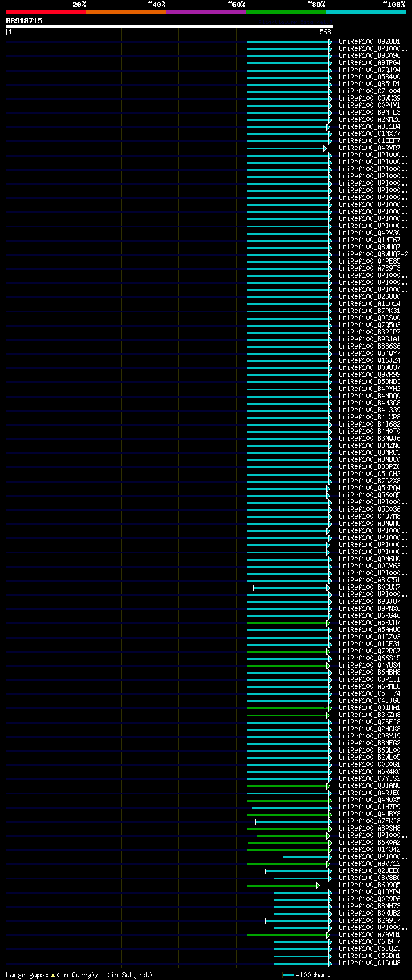This screenshot has width=412, height=980.
Task: Select hit label UniRef100_Q01HA1
Action: pos(371,708)
